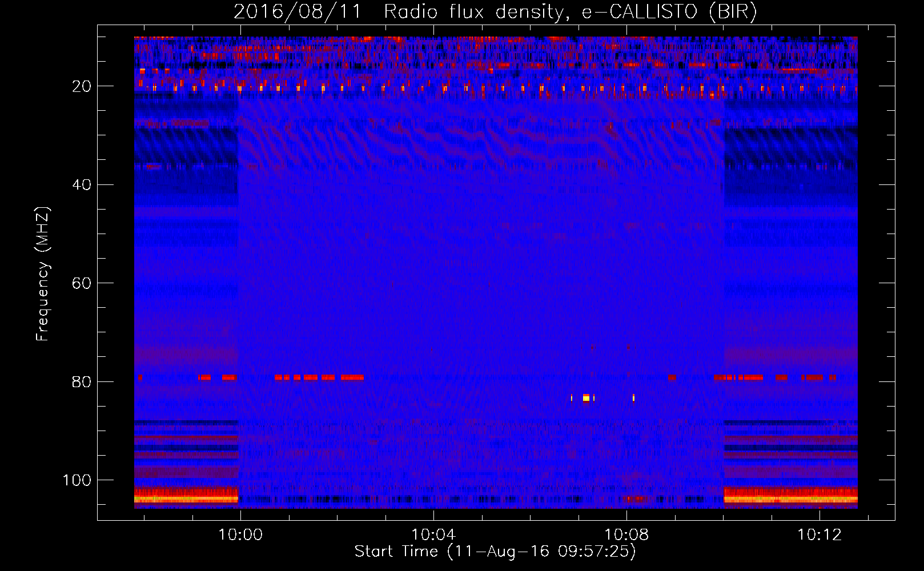924x571 pixels.
Task: Click the '60' frequency tick label
Action: (x=82, y=283)
